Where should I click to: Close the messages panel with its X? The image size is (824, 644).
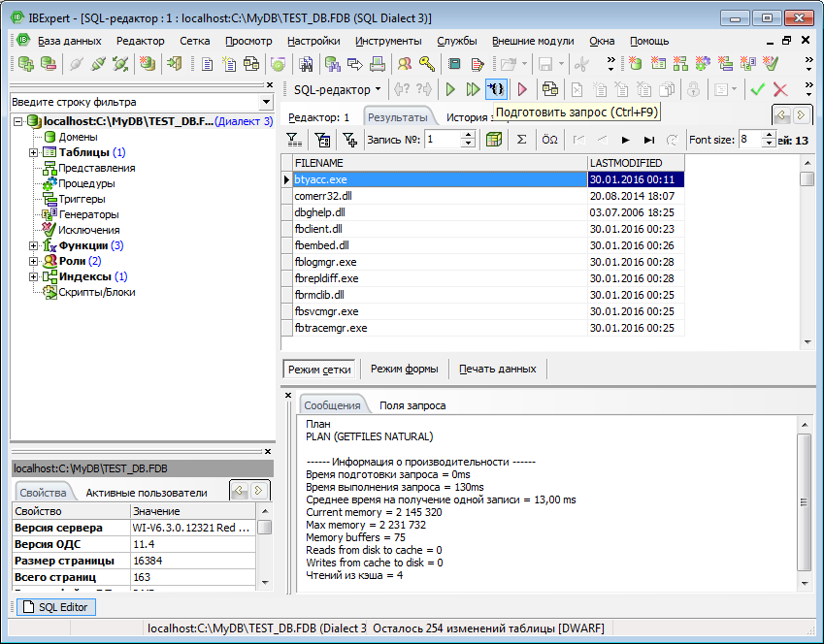pyautogui.click(x=288, y=395)
